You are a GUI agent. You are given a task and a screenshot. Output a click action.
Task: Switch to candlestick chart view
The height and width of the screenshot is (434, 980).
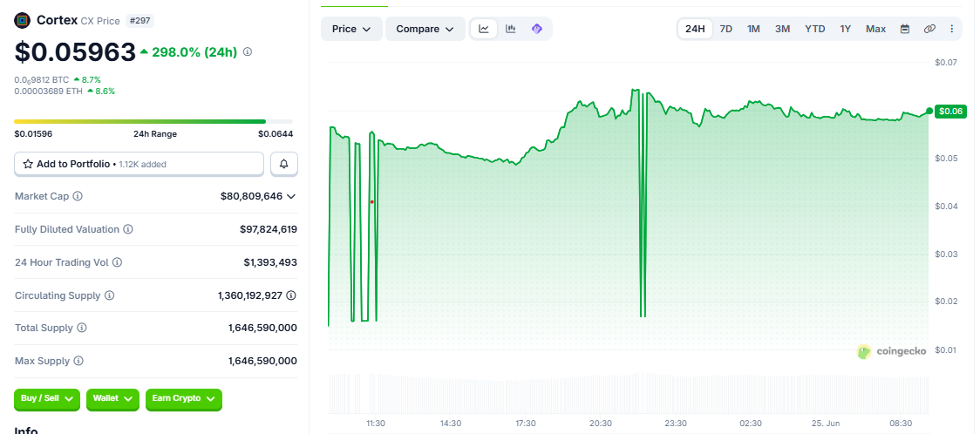pos(511,29)
